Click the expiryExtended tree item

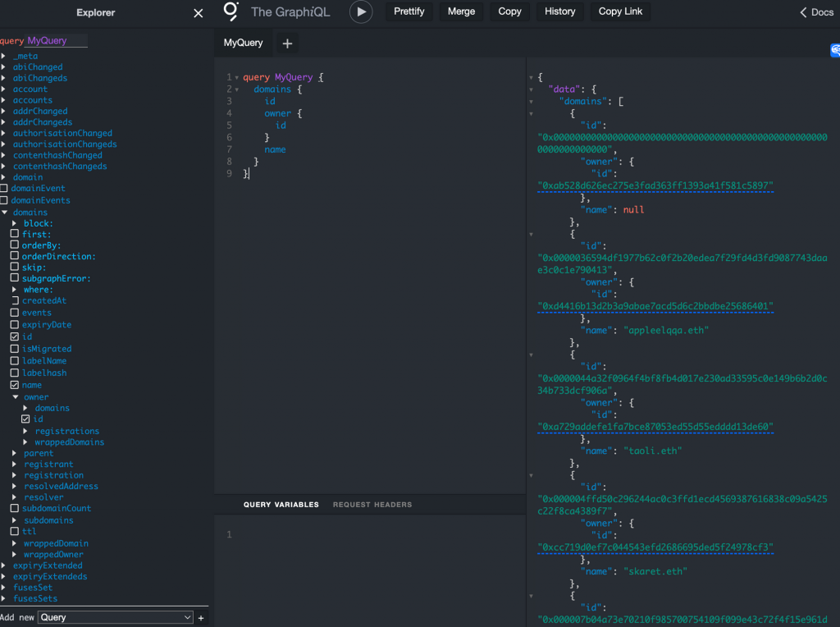coord(48,565)
